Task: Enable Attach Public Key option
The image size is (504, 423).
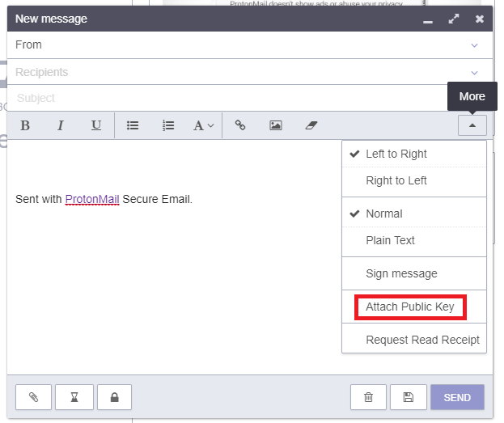Action: pos(414,307)
